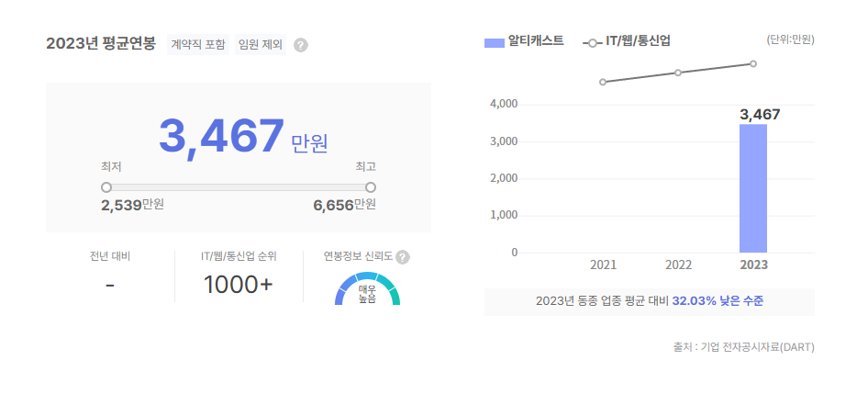Click the 2022 industry line data point
The height and width of the screenshot is (394, 868).
(x=678, y=73)
